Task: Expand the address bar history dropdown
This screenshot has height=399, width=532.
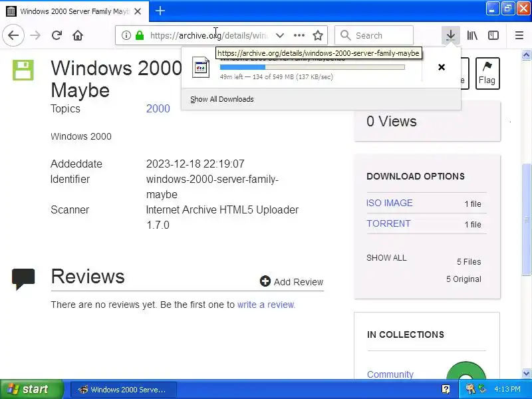Action: (x=279, y=35)
